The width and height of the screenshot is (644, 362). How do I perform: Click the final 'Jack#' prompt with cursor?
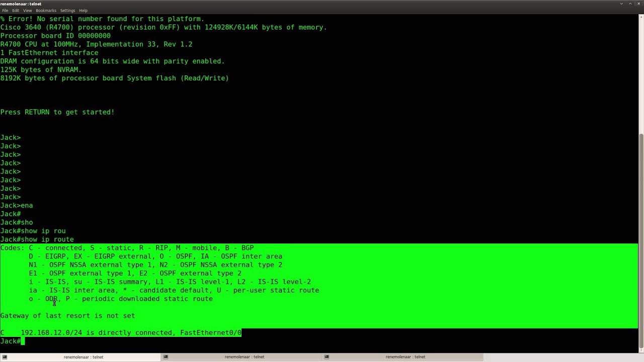(x=12, y=341)
